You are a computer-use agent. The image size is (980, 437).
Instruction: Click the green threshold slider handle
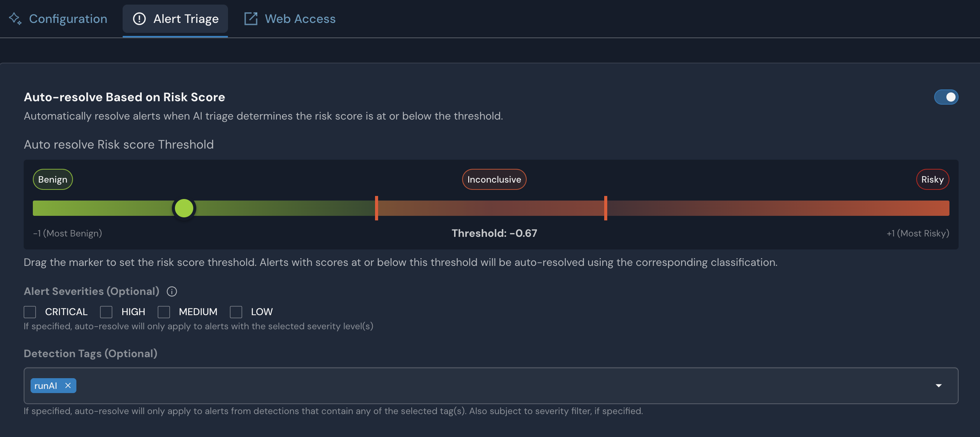pos(184,208)
